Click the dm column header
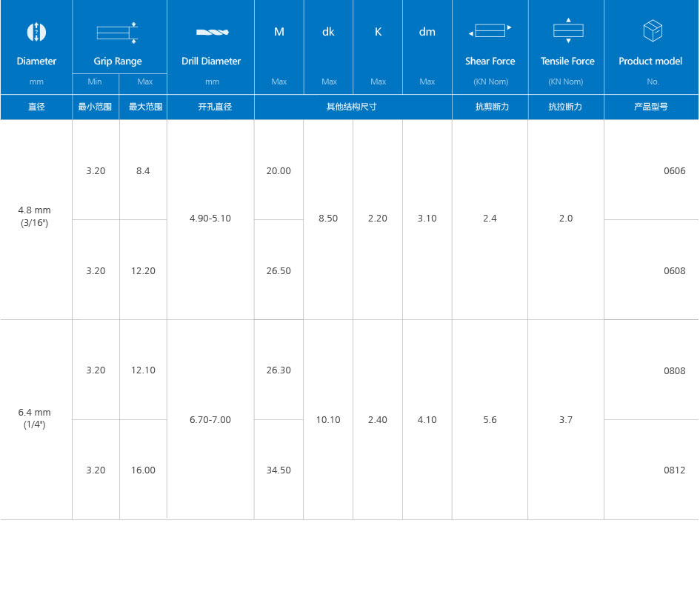 point(427,32)
